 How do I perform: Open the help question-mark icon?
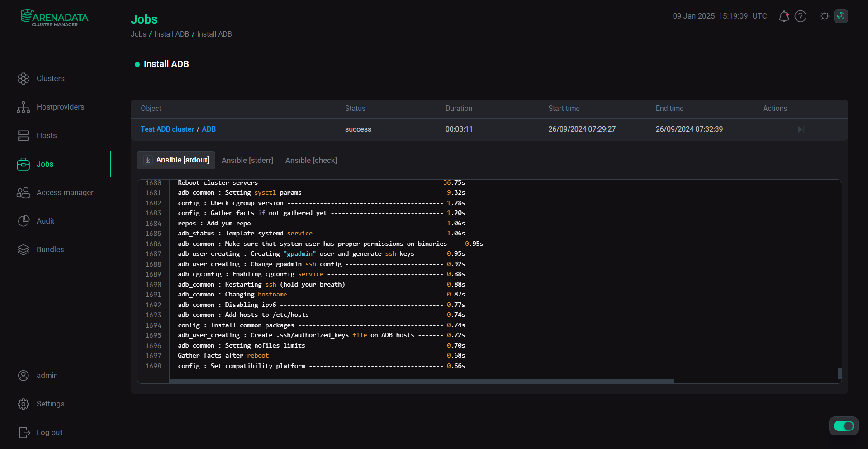801,16
